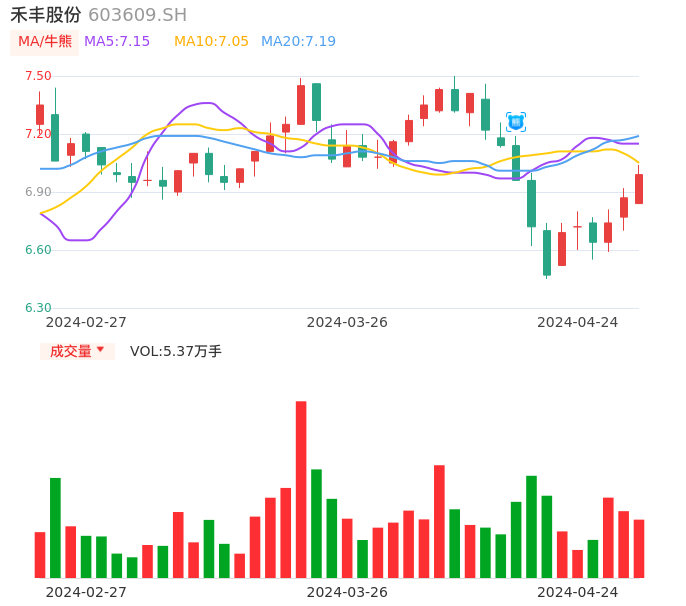
Task: Click the 2024-04-24 date under the volume chart
Action: tap(578, 591)
